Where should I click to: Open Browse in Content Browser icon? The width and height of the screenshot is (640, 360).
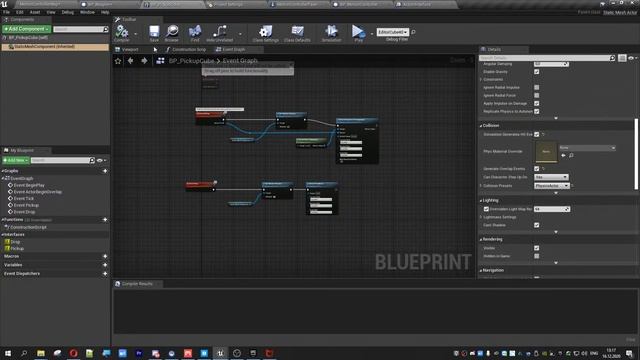(172, 31)
